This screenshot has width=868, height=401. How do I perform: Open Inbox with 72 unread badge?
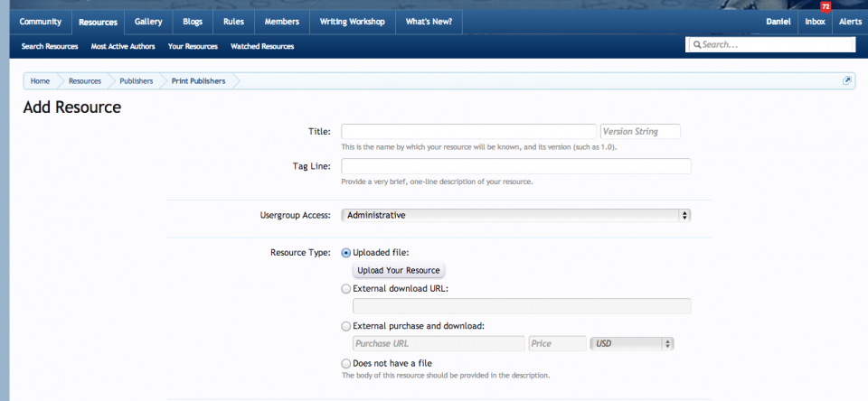pos(815,22)
